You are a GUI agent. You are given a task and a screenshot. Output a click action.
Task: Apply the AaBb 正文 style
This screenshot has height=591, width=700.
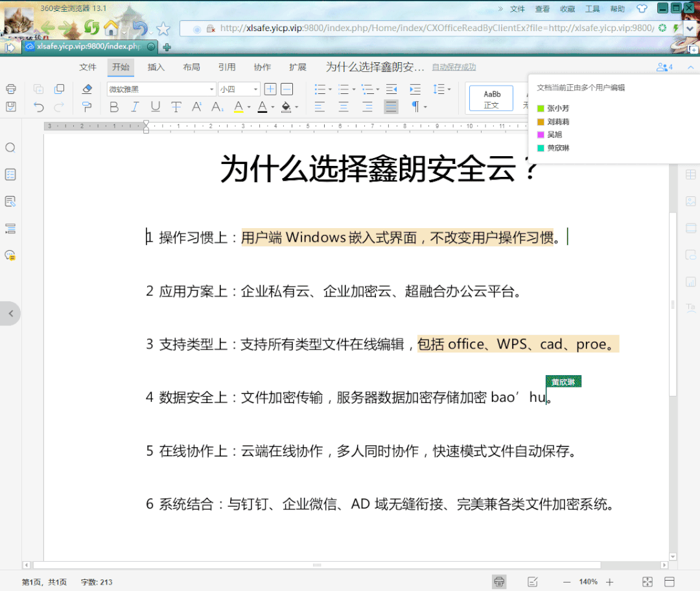491,97
